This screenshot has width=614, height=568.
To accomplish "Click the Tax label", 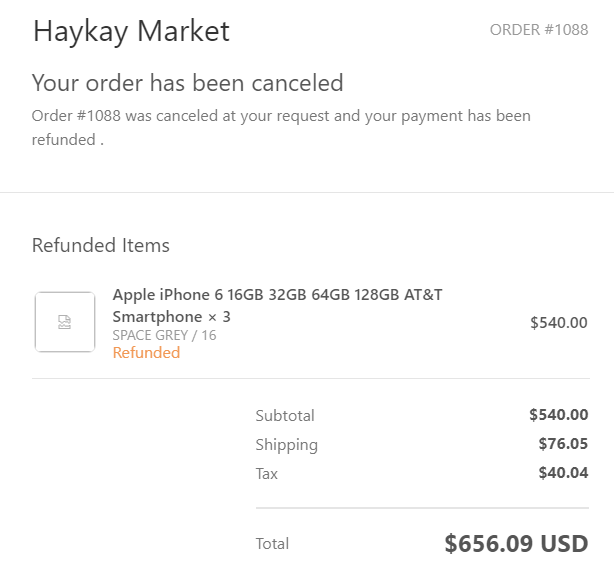I will coord(266,473).
